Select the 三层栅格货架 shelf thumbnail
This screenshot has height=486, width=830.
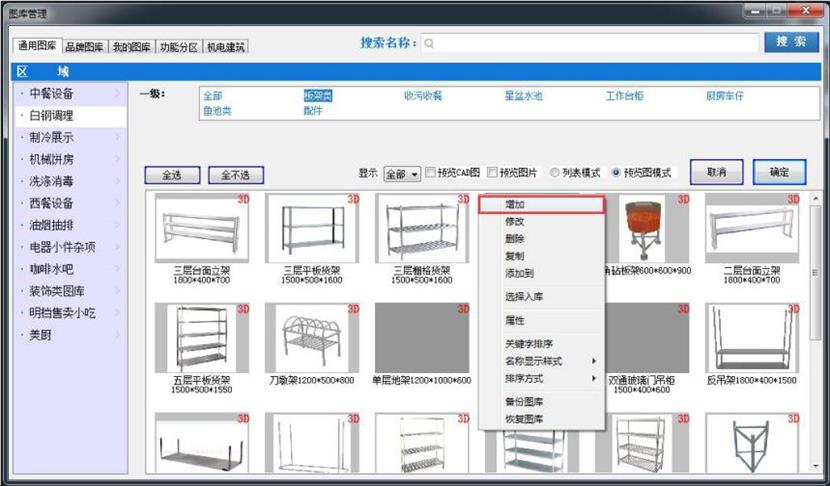[422, 228]
